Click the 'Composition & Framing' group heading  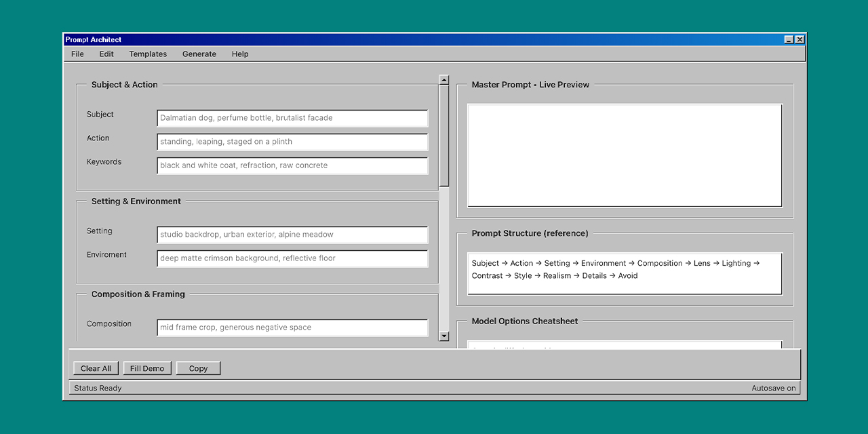138,294
